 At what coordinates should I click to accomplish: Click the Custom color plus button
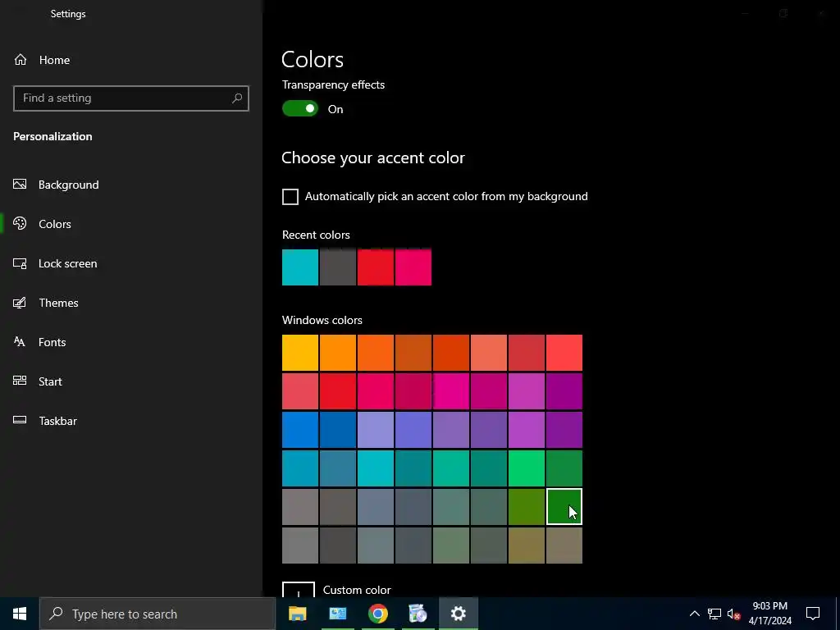pyautogui.click(x=299, y=589)
